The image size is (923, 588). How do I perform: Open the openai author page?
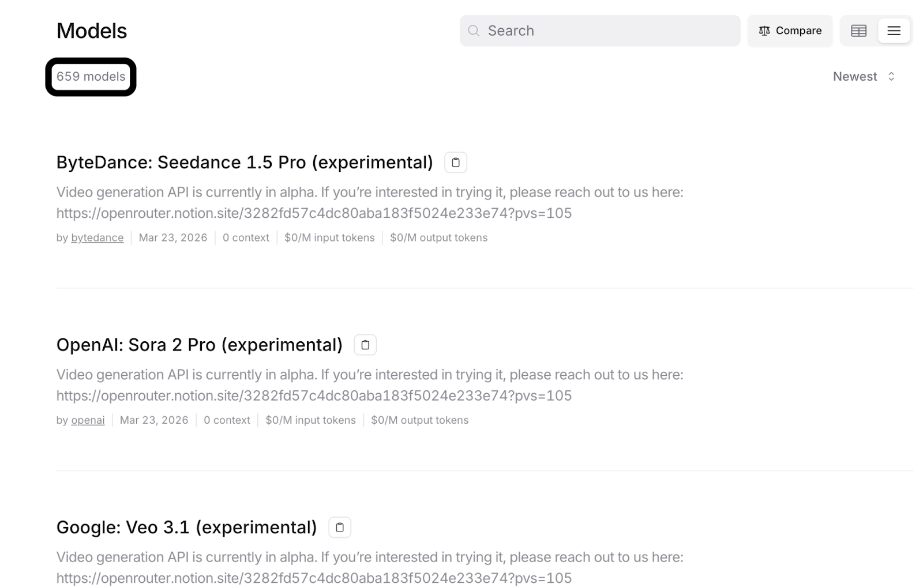(x=87, y=420)
